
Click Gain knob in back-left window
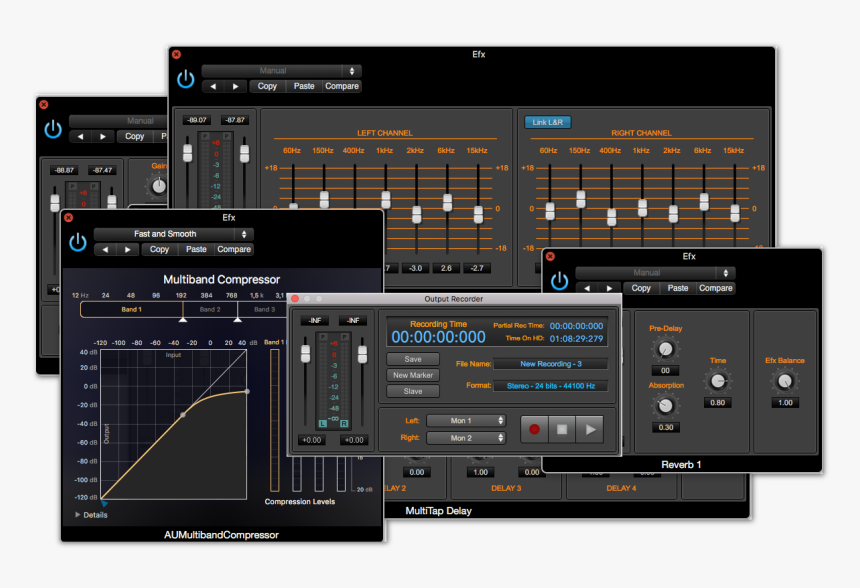click(159, 186)
